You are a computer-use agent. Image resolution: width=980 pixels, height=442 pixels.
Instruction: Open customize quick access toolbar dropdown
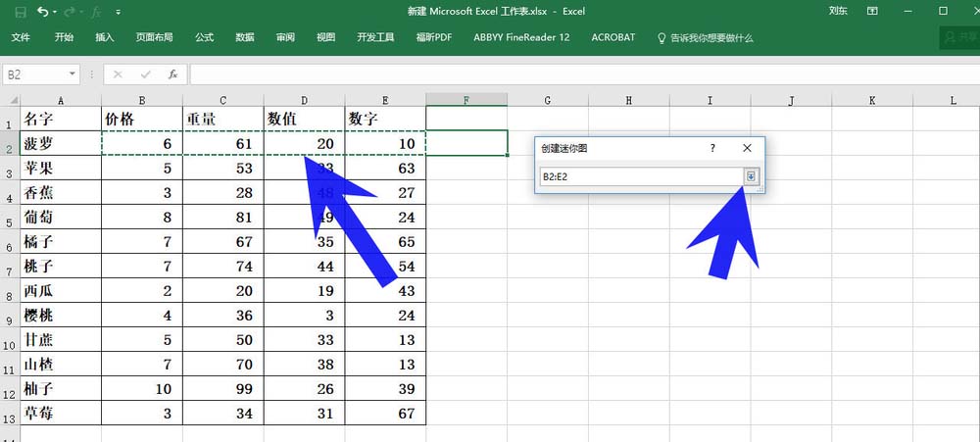click(119, 12)
